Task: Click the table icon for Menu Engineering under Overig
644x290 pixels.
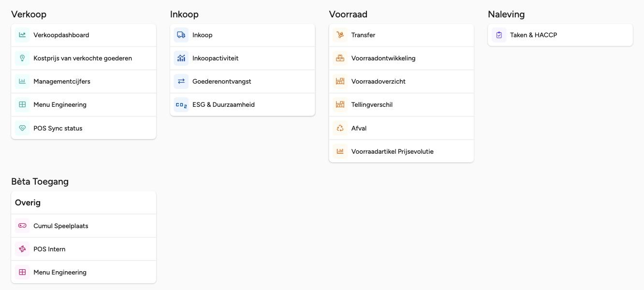Action: pos(22,272)
